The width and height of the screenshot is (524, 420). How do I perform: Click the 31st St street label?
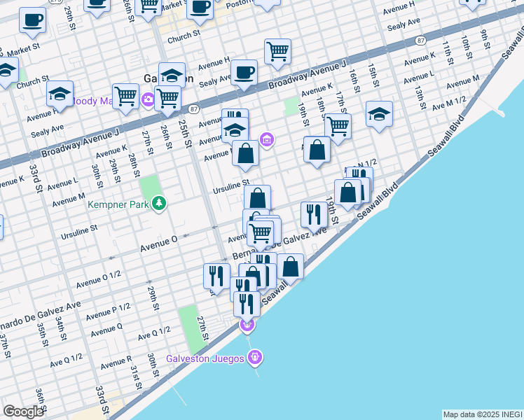point(136,377)
